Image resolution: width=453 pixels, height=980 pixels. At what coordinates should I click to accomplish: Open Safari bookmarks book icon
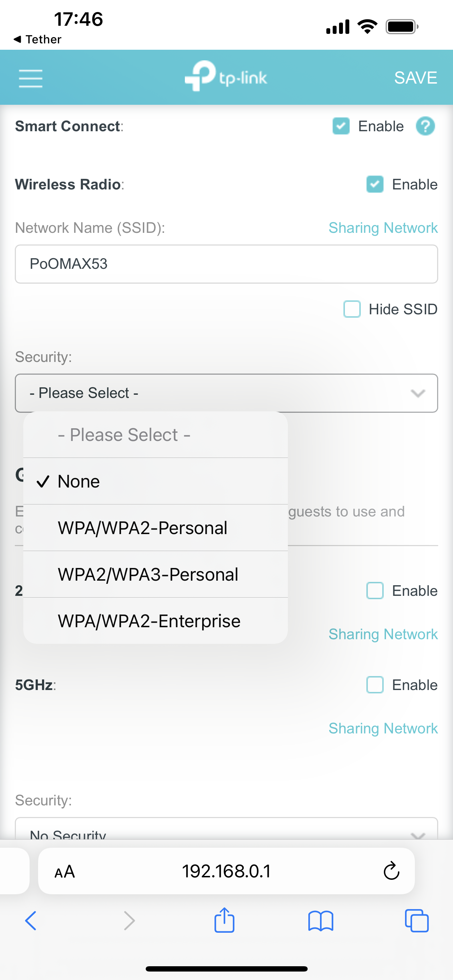point(321,921)
